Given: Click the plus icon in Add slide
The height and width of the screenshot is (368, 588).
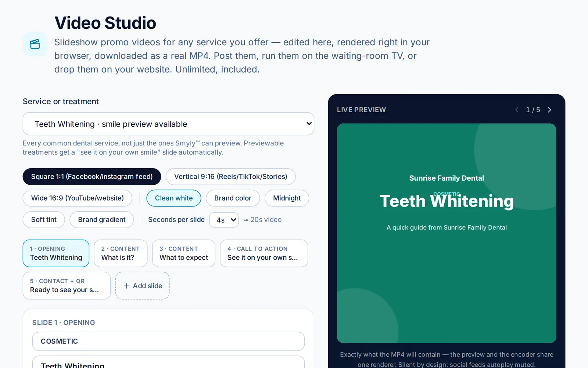Looking at the screenshot, I should pos(126,286).
